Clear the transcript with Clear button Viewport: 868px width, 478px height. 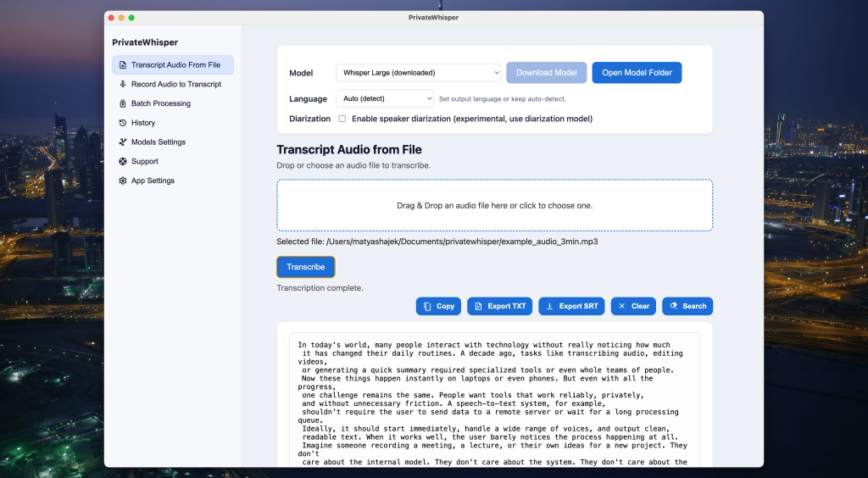tap(633, 306)
